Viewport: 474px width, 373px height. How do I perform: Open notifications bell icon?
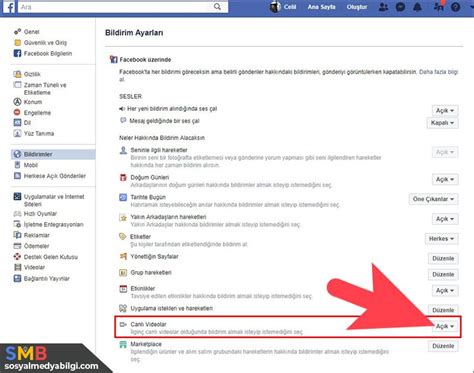pos(417,7)
